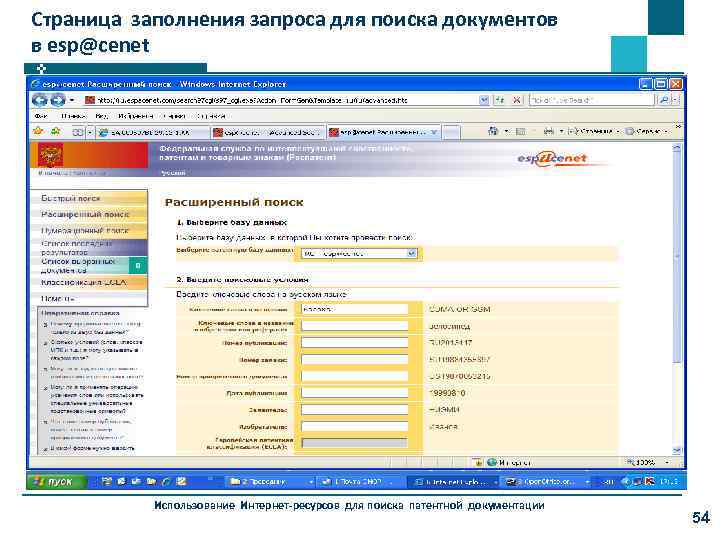Click the ECLA classification input field

(354, 443)
